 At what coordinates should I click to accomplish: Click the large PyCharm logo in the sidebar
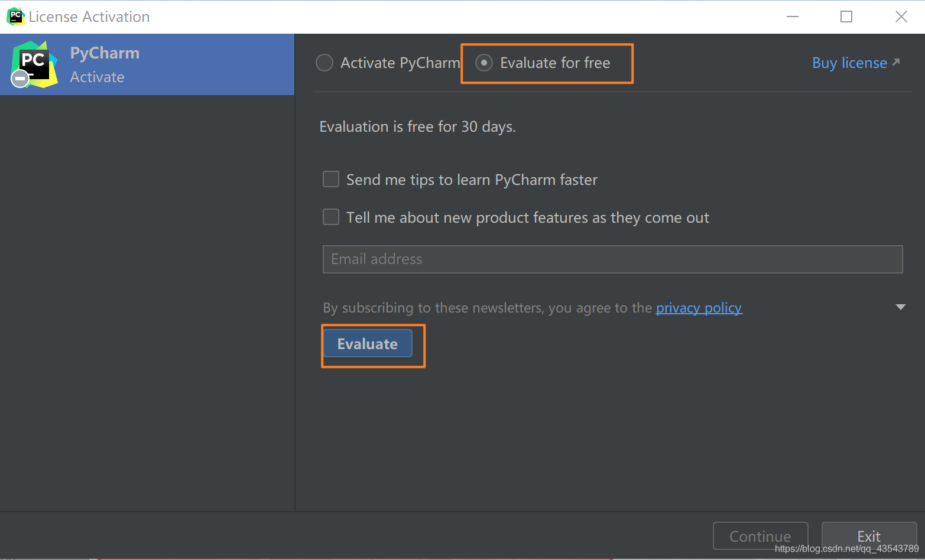tap(35, 64)
